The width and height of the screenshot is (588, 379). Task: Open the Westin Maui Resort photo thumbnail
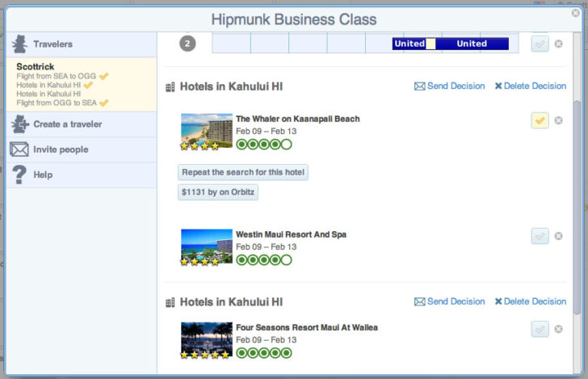pos(207,246)
